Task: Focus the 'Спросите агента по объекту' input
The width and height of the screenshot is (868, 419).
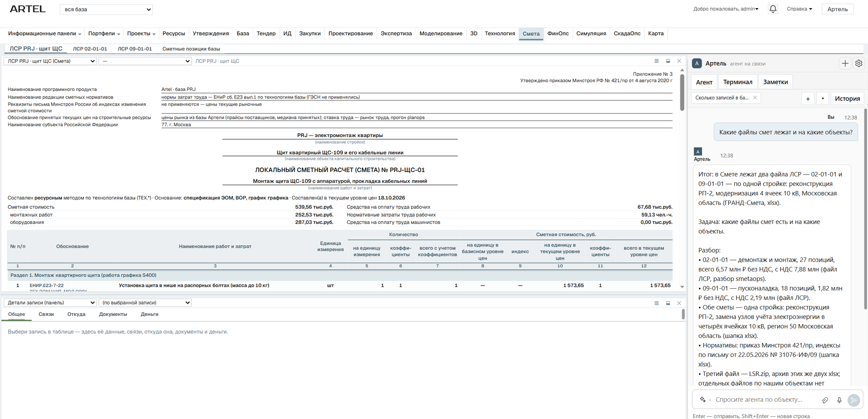Action: 764,400
